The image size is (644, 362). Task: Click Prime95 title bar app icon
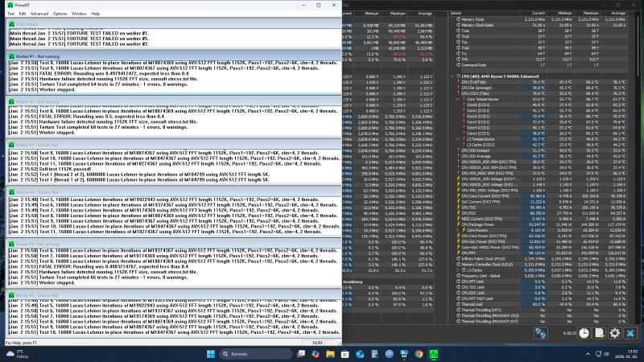tap(10, 5)
